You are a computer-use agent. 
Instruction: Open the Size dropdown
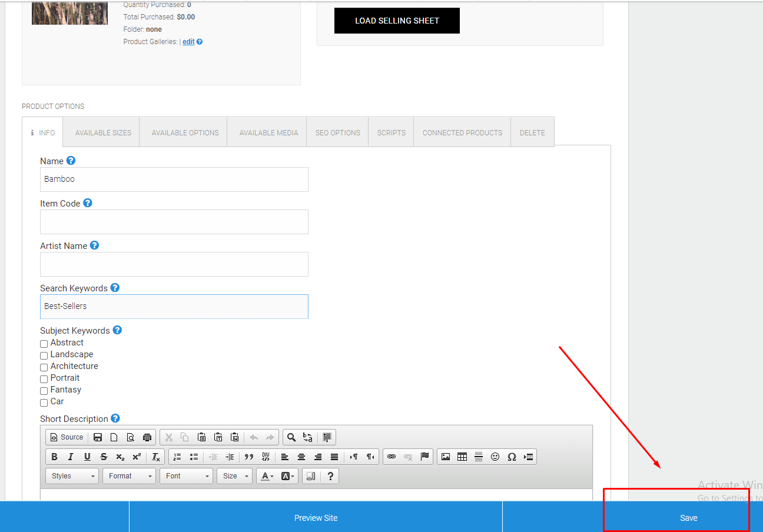pos(234,476)
